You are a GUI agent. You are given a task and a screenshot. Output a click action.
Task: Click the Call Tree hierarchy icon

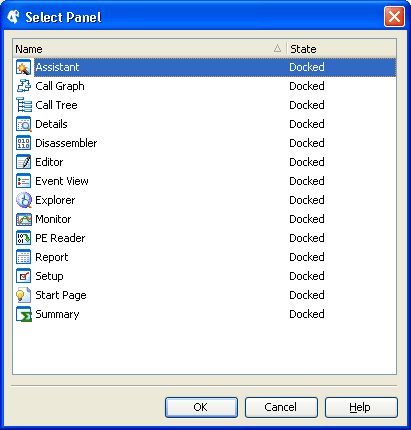point(24,105)
